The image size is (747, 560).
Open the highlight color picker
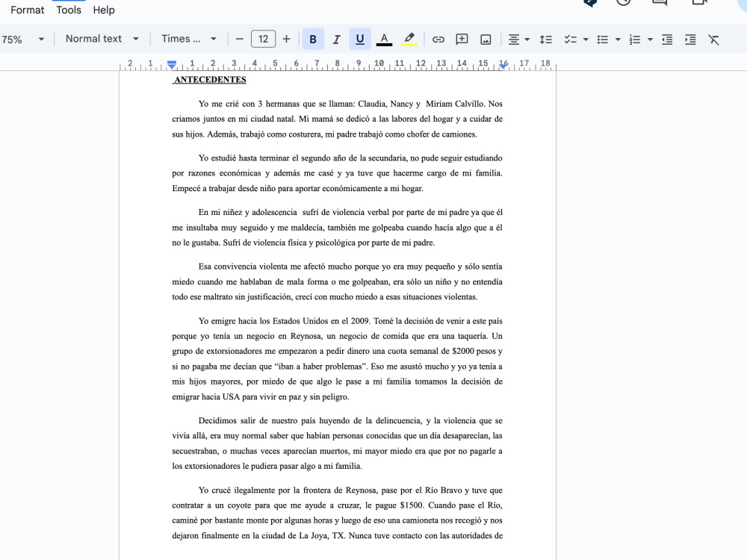(x=409, y=39)
